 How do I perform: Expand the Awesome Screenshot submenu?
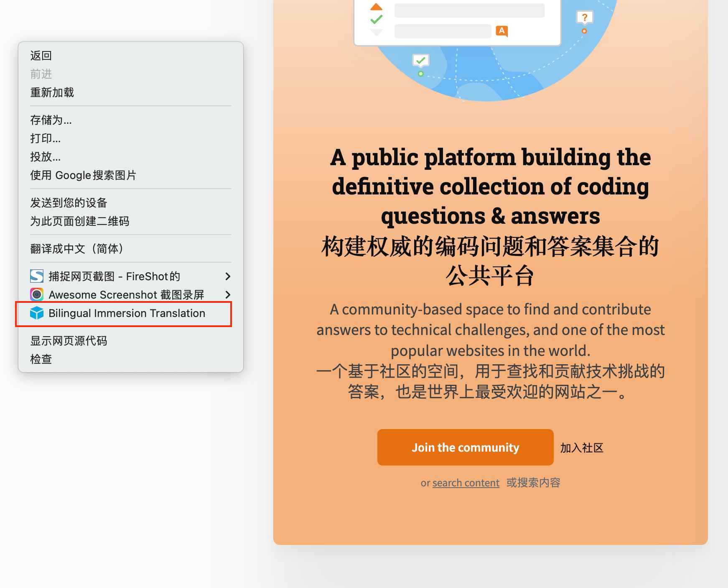tap(228, 294)
